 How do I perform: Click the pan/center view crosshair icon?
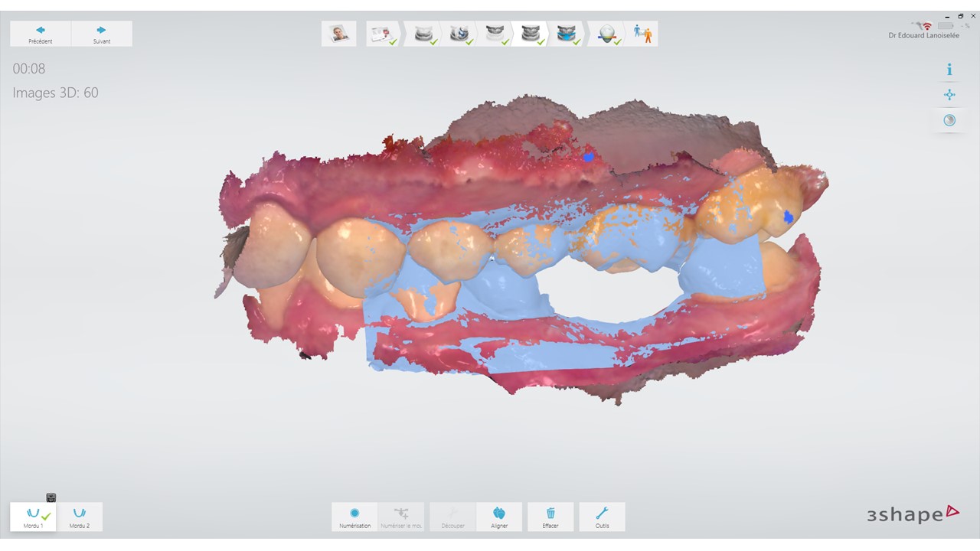tap(949, 95)
